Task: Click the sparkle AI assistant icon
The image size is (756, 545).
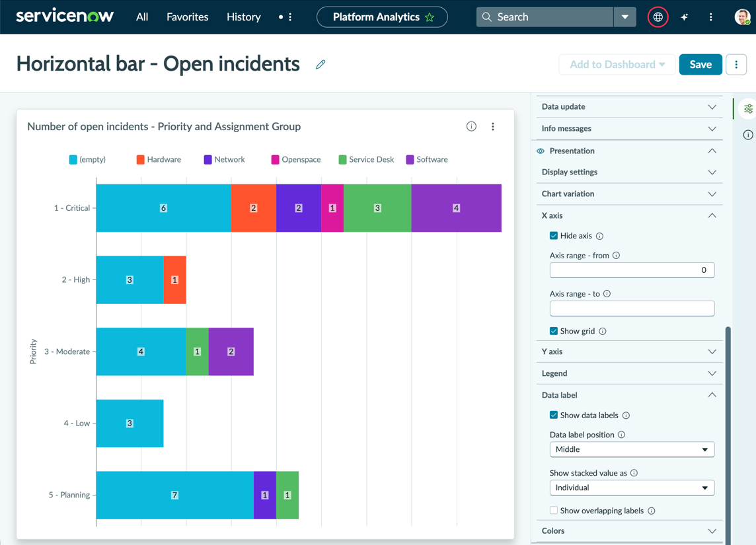Action: click(x=684, y=17)
